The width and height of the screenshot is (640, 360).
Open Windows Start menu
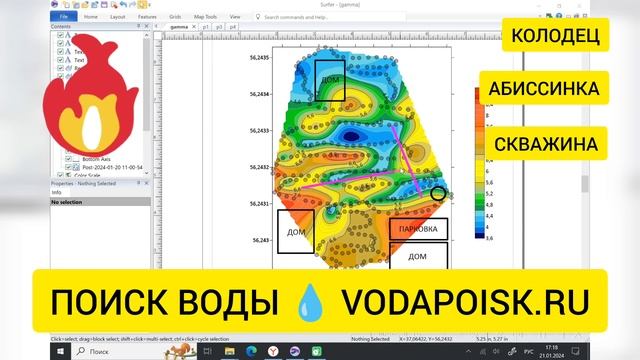[x=61, y=351]
